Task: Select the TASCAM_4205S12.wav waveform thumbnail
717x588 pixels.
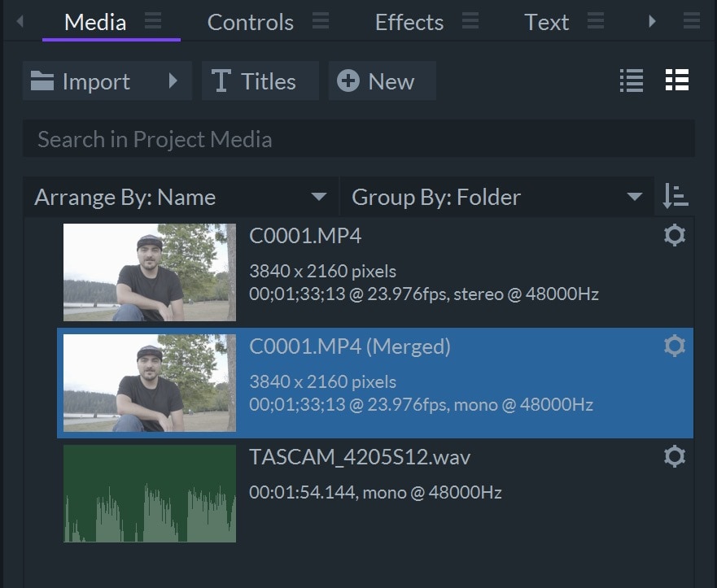Action: coord(150,493)
